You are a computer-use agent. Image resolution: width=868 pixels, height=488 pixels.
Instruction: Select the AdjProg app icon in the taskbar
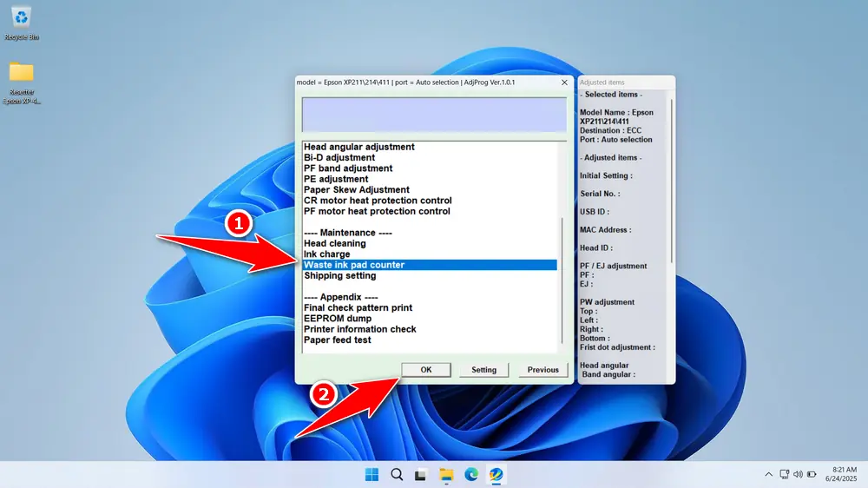tap(496, 475)
